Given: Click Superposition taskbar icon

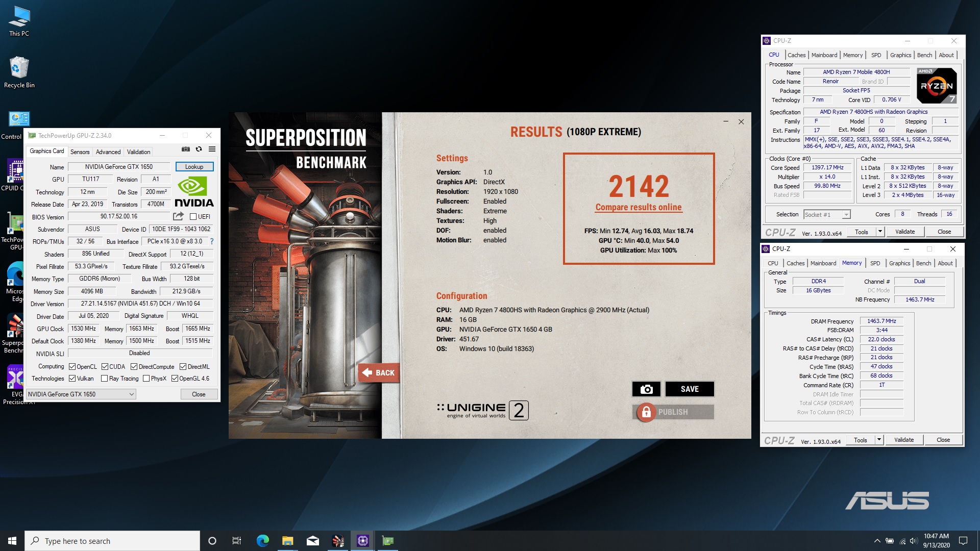Looking at the screenshot, I should (x=338, y=541).
